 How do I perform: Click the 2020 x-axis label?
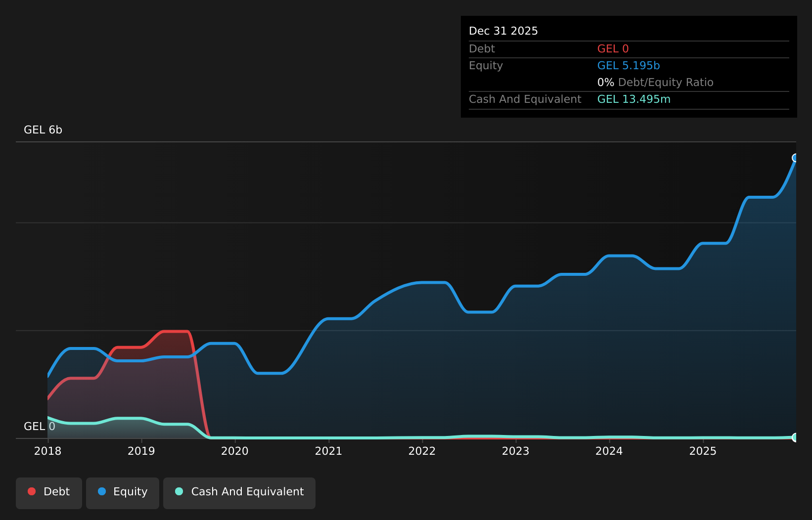(x=235, y=451)
